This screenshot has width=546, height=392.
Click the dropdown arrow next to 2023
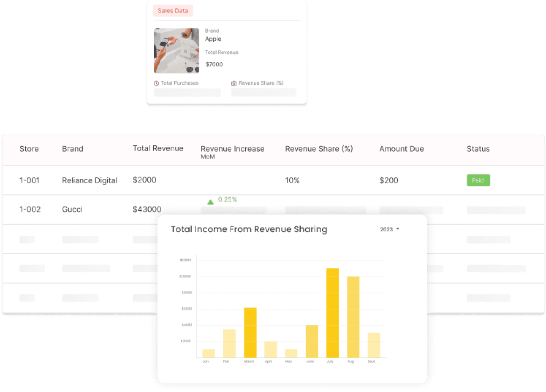coord(398,229)
